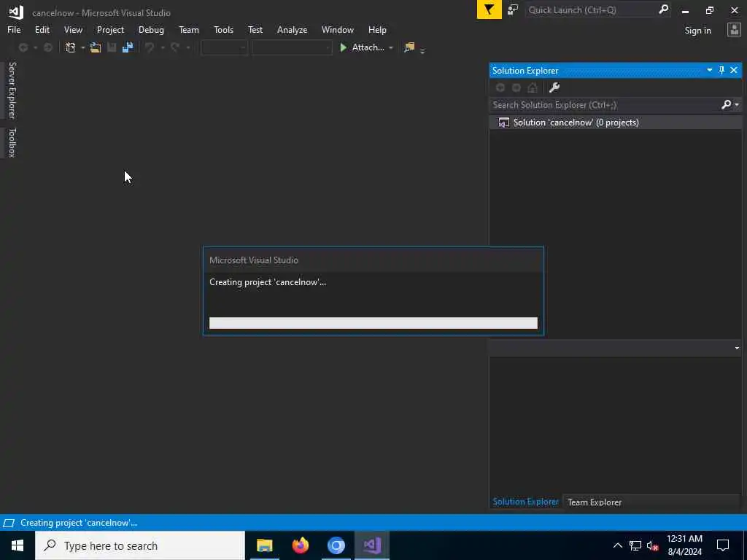Click the Windows Start button
Image resolution: width=747 pixels, height=560 pixels.
click(x=18, y=545)
